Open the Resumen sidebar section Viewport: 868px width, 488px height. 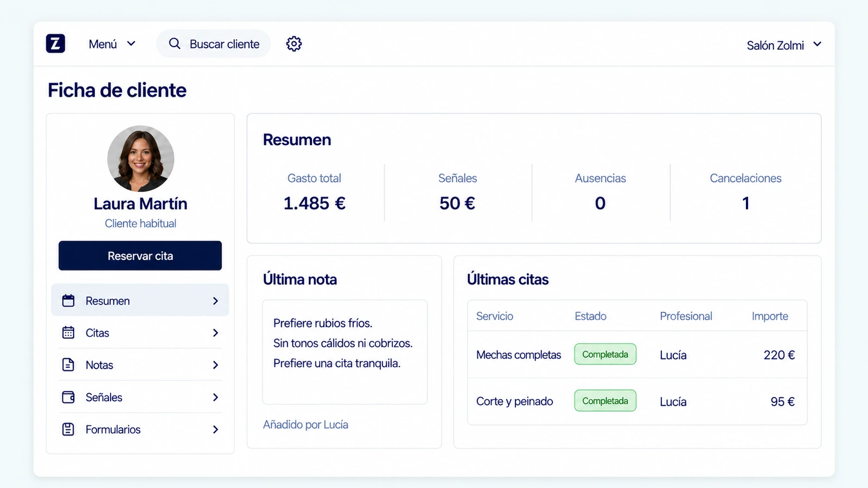[x=140, y=300]
